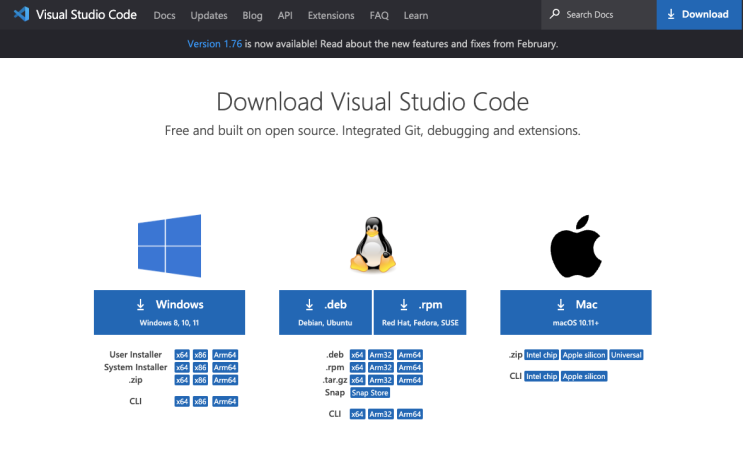Select User Installer x64 download
This screenshot has width=743, height=449.
(182, 355)
